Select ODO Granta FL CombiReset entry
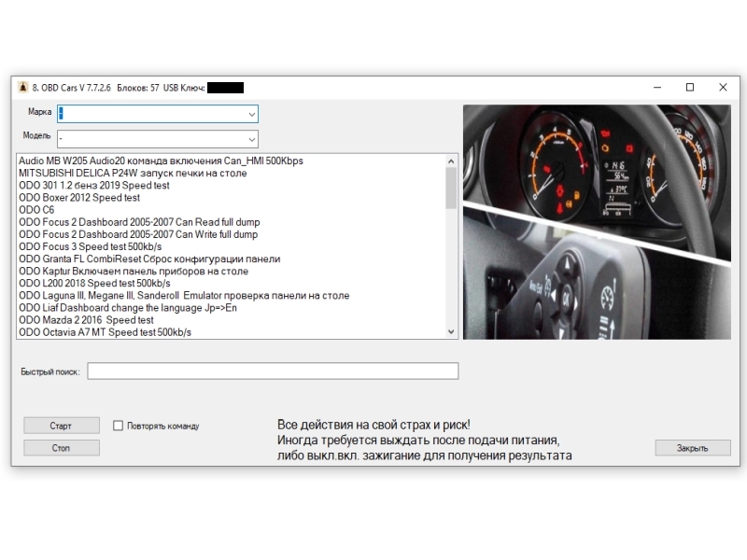This screenshot has height=560, width=747. pos(149,259)
